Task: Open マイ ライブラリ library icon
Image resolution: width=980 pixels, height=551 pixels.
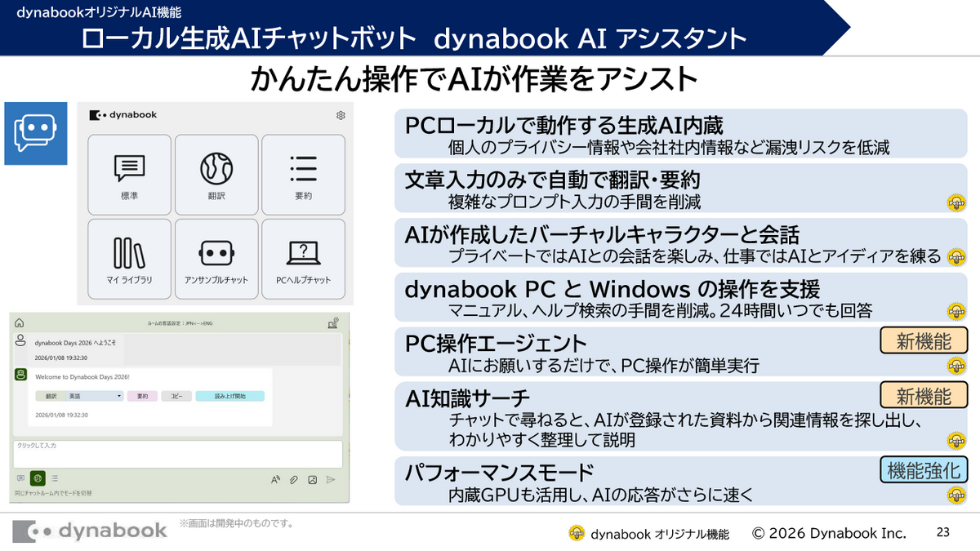Action: point(131,259)
